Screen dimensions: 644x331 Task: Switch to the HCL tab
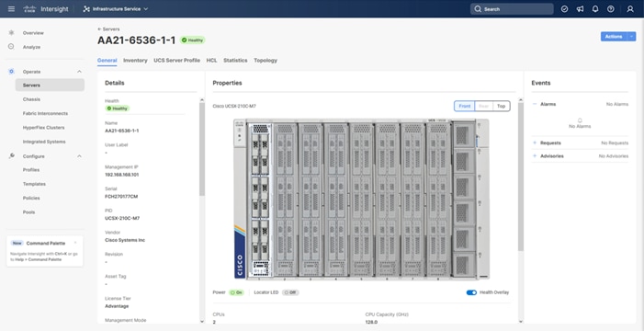tap(211, 61)
